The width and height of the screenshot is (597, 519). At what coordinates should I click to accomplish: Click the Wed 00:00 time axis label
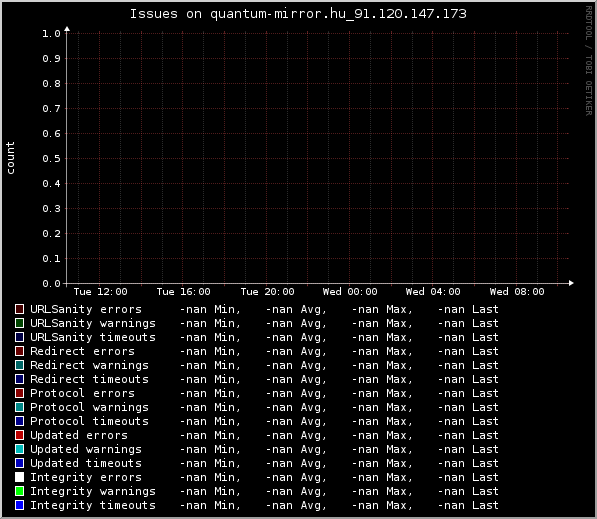click(x=350, y=292)
